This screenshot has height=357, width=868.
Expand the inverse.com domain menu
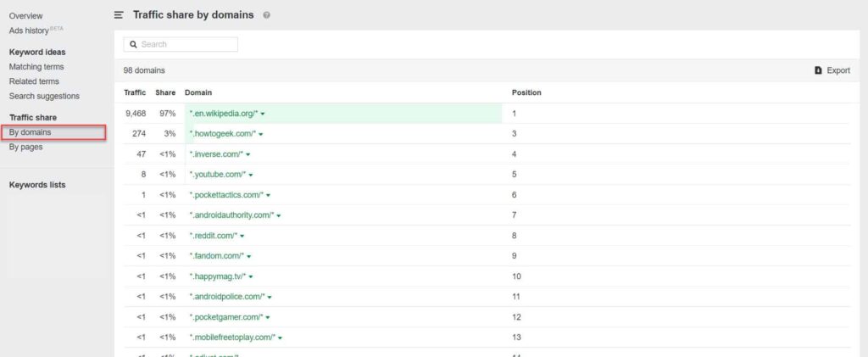click(x=248, y=154)
